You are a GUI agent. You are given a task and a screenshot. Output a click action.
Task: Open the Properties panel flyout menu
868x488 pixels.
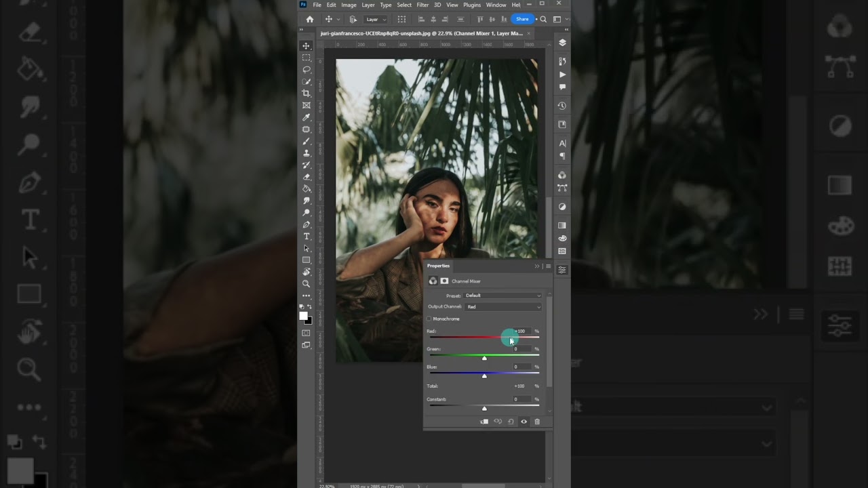coord(548,266)
